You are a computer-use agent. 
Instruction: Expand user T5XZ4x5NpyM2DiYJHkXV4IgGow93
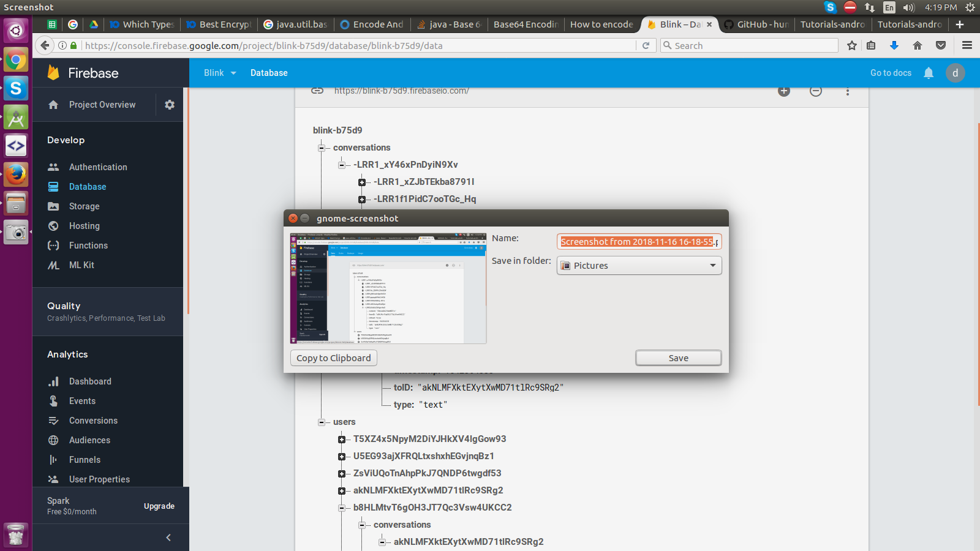(342, 439)
